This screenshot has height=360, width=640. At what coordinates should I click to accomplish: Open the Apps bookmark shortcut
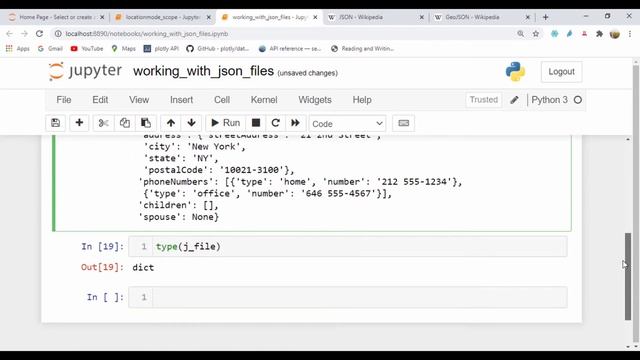coord(18,49)
